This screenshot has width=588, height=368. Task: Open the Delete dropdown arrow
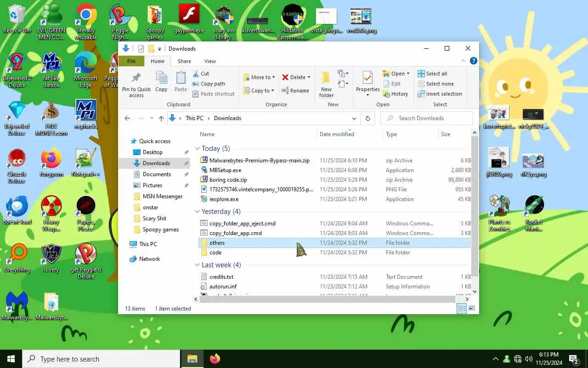(x=309, y=77)
